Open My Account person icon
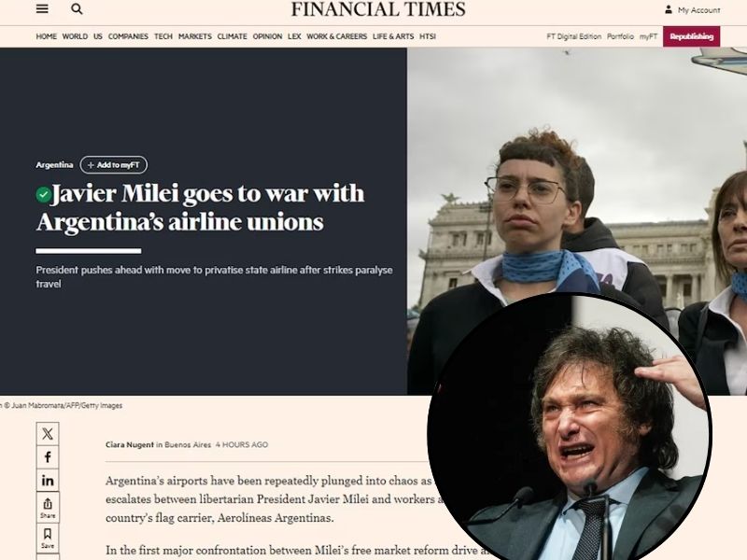Screen dimensions: 747x560 669,9
